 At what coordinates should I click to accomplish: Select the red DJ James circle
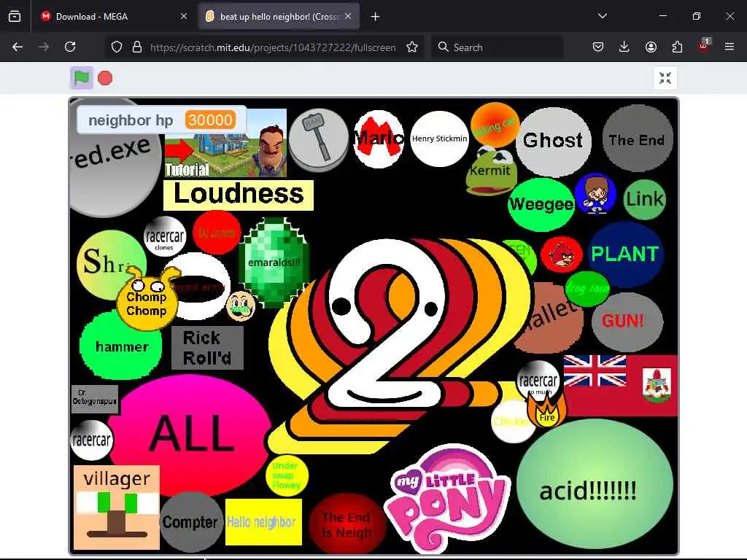point(217,233)
